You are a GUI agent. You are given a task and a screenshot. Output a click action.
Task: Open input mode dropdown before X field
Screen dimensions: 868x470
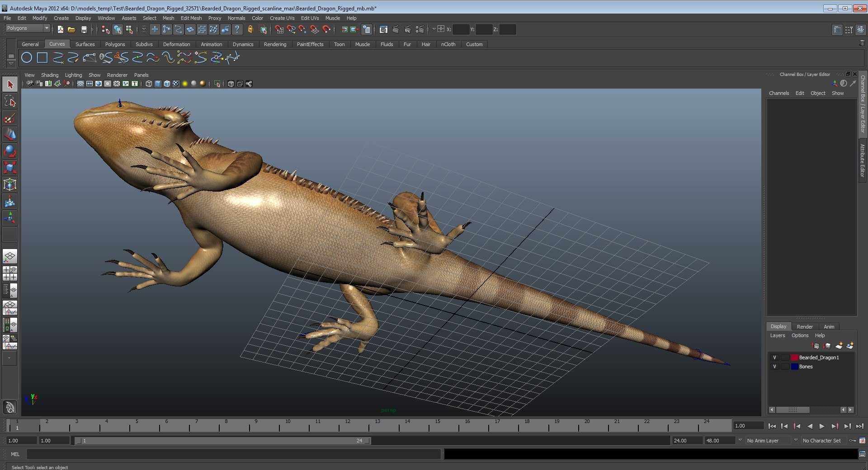pos(434,29)
